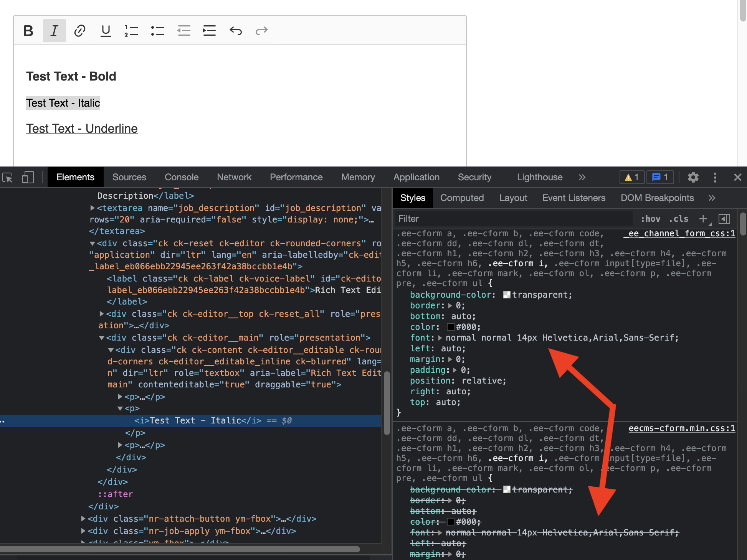747x560 pixels.
Task: Click the Bold formatting icon
Action: (28, 31)
